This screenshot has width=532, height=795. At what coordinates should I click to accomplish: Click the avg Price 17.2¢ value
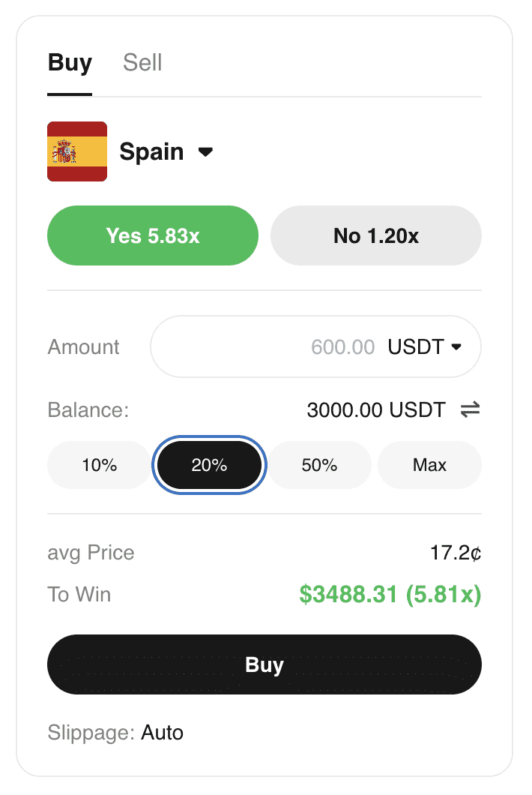click(x=456, y=553)
